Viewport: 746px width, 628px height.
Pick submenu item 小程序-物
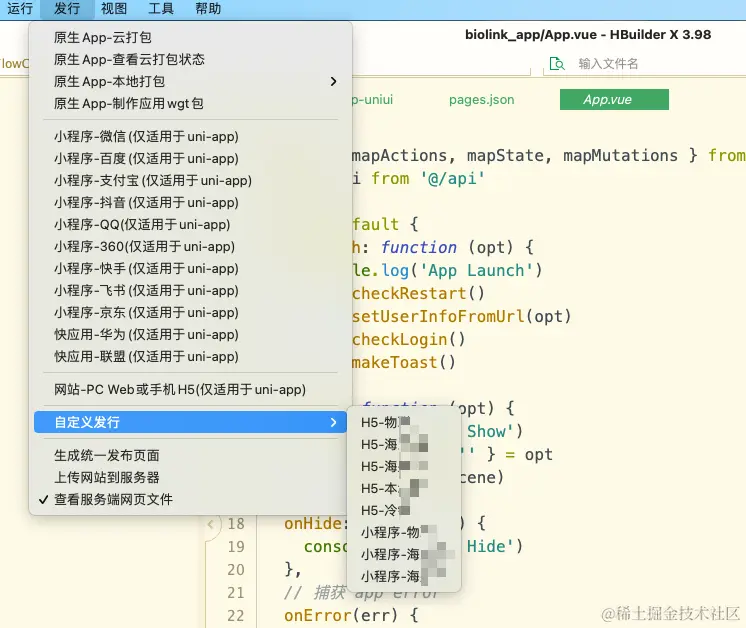point(404,532)
